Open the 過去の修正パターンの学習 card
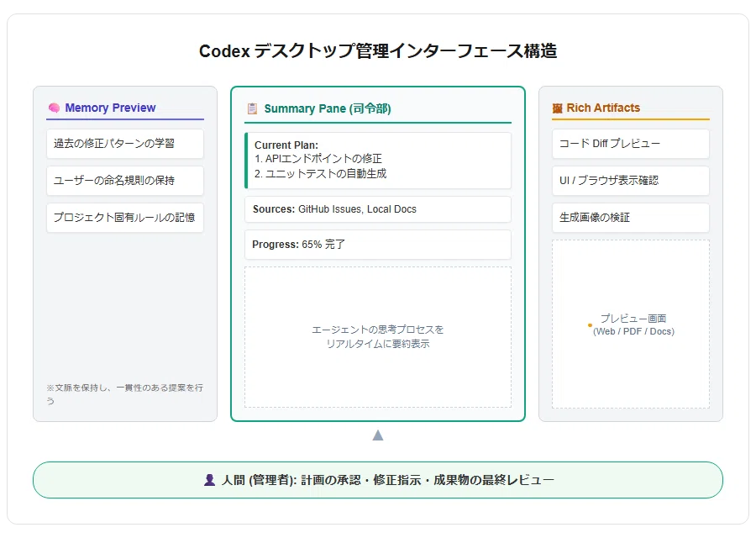Image resolution: width=756 pixels, height=538 pixels. click(x=125, y=144)
